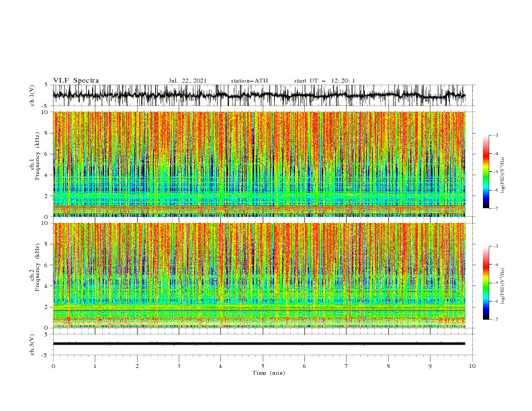Click the time axis tick label "4"
532x411 pixels.
click(220, 366)
